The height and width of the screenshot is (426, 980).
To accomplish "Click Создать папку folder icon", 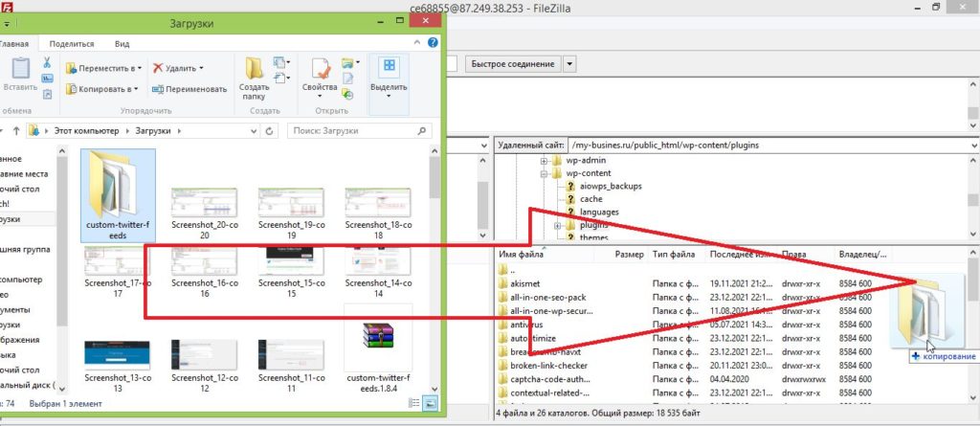I will (255, 70).
